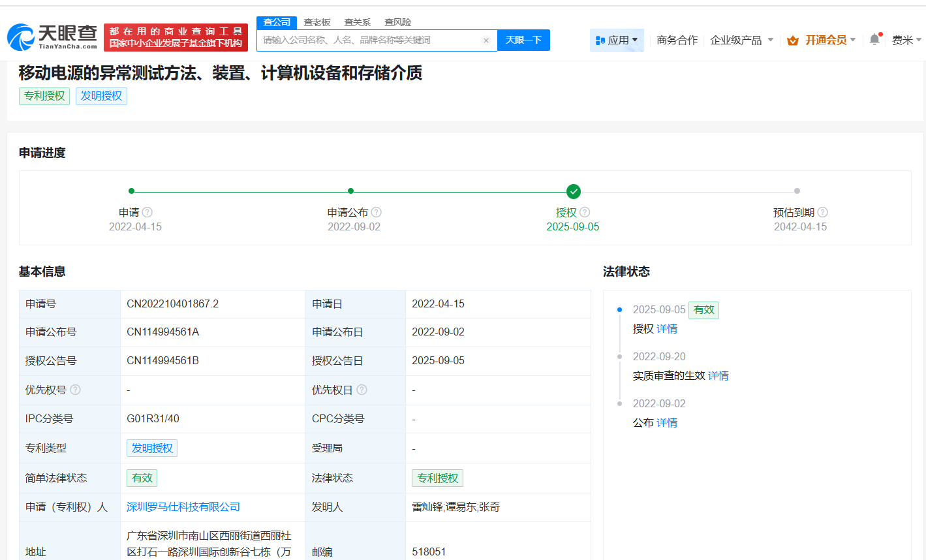The height and width of the screenshot is (560, 926).
Task: Click the help icon next to 申请 step
Action: pos(146,212)
